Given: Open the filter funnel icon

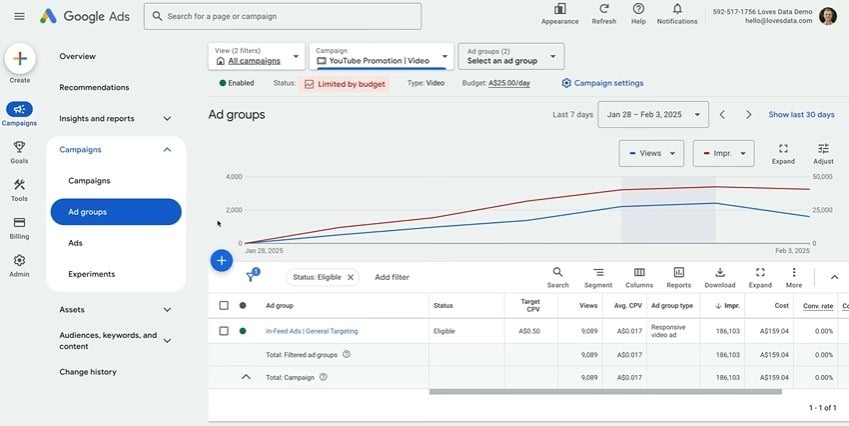Looking at the screenshot, I should [x=251, y=277].
